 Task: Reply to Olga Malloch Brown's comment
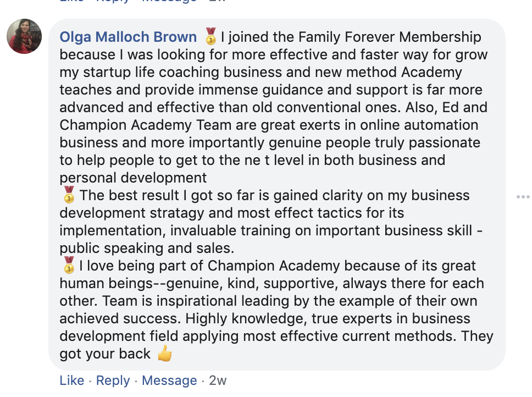tap(113, 381)
